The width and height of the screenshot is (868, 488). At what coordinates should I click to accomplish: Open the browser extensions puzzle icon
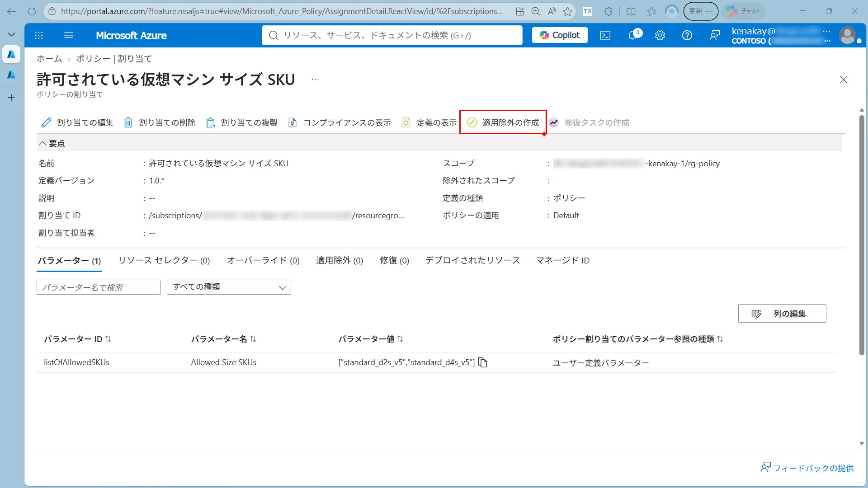pos(609,11)
